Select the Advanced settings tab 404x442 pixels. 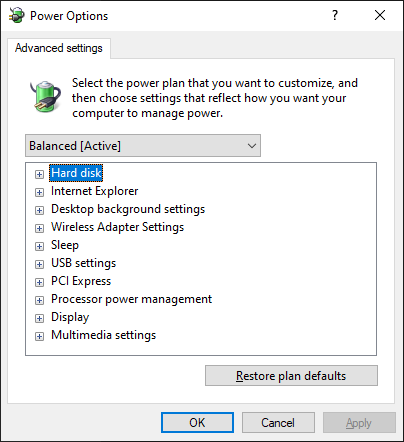pyautogui.click(x=59, y=48)
